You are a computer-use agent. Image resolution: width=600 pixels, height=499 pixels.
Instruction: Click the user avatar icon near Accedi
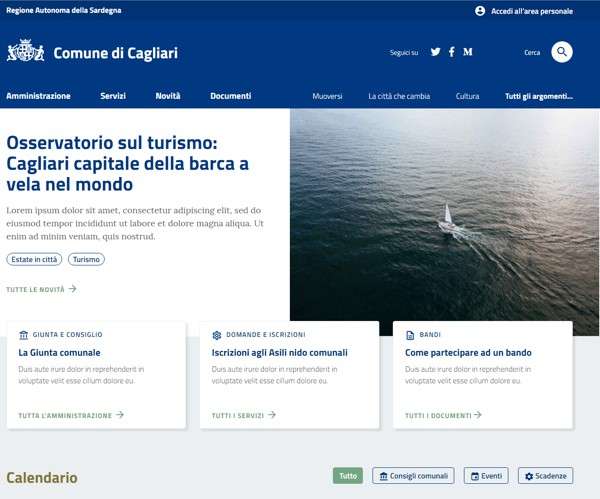(x=480, y=11)
